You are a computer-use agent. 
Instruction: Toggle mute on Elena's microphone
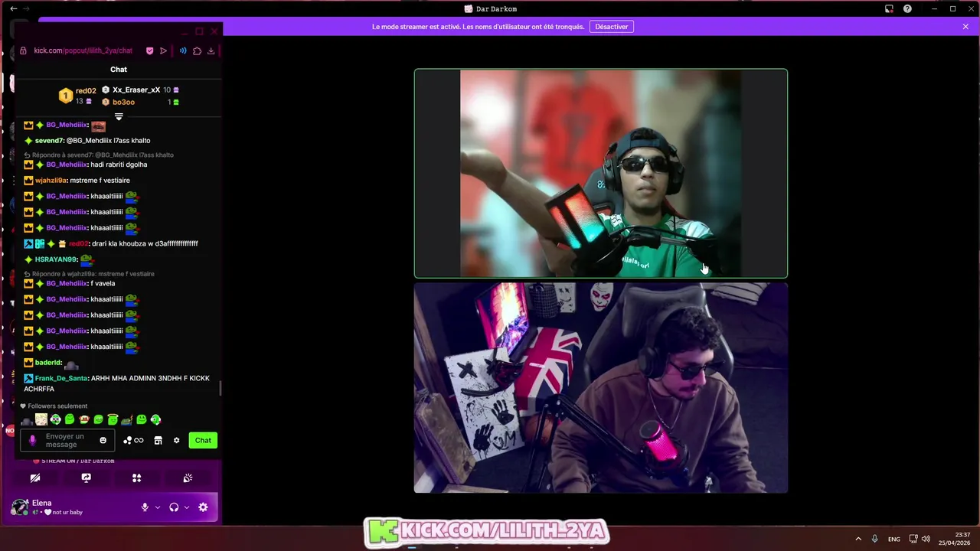145,507
